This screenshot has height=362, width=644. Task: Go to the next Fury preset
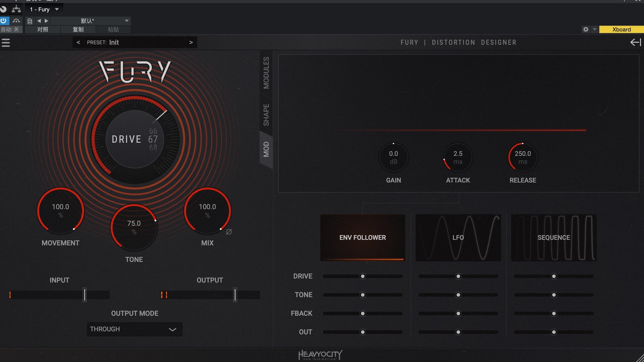point(191,42)
